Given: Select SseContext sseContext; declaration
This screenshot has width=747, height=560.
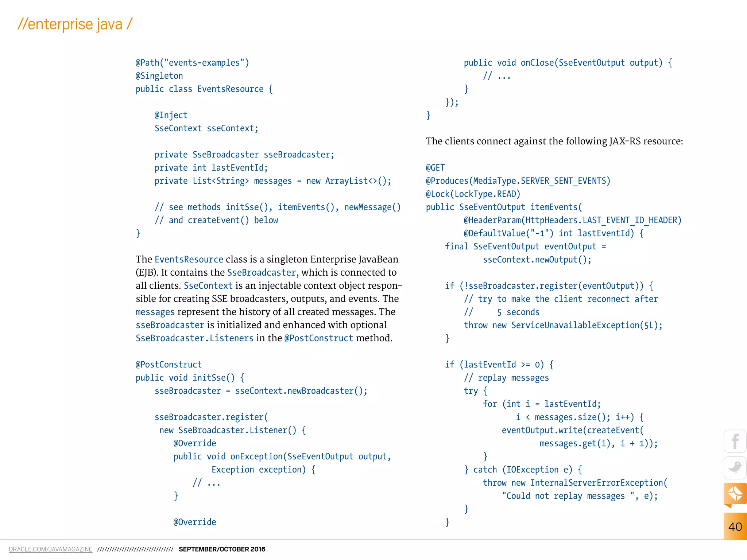Looking at the screenshot, I should pyautogui.click(x=206, y=128).
